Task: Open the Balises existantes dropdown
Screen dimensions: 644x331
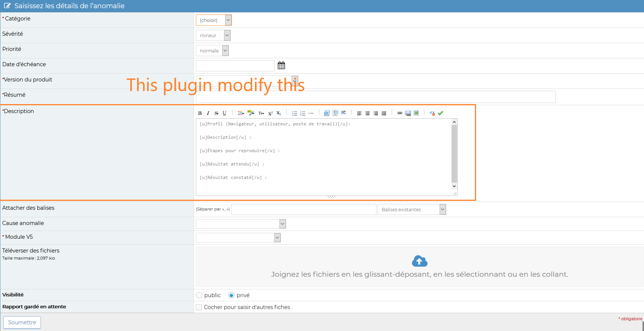Action: (x=411, y=209)
